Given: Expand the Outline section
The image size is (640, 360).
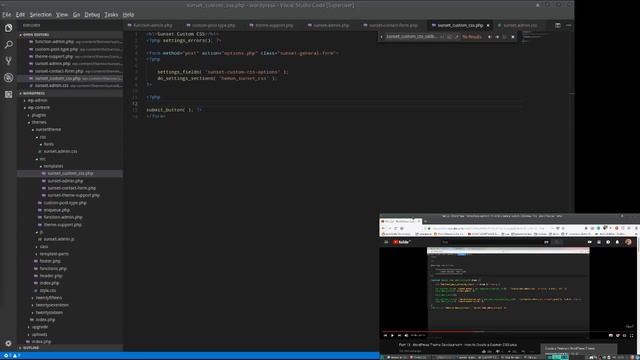Looking at the screenshot, I should click(x=69, y=348).
